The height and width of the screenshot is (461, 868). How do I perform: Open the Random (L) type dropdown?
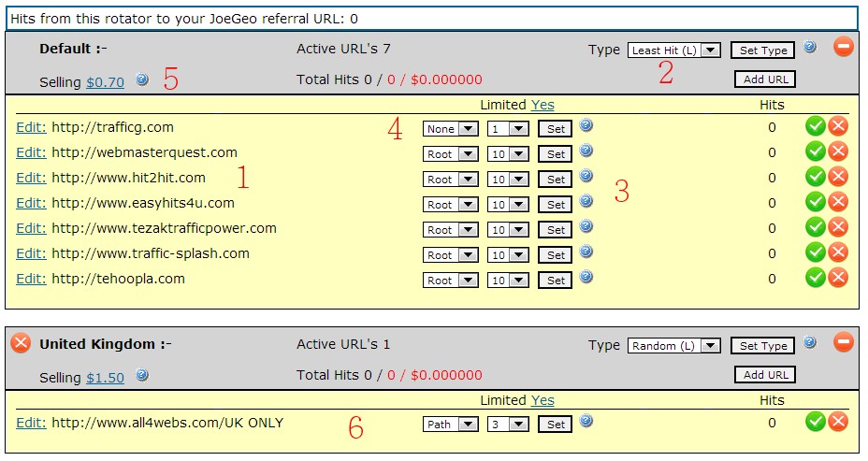pos(673,346)
